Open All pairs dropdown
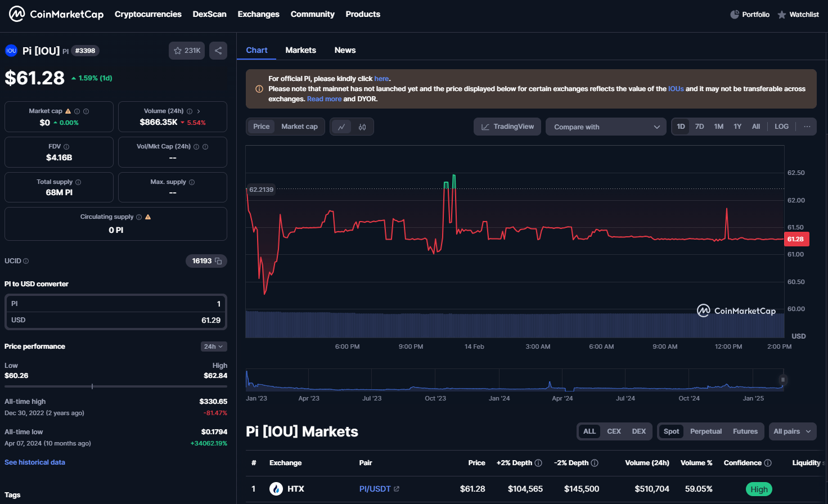The height and width of the screenshot is (504, 828). point(792,431)
